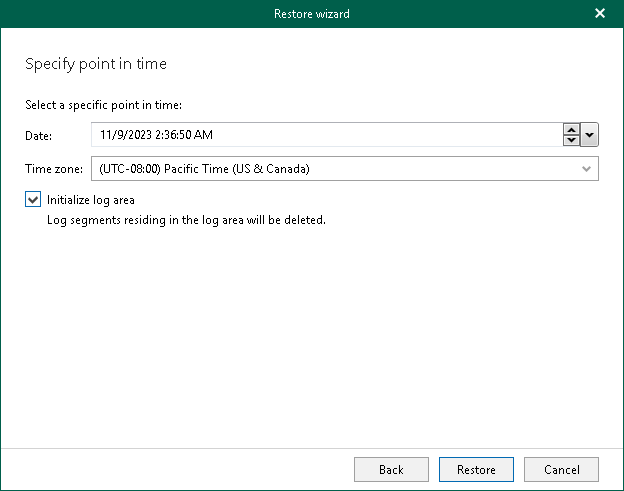624x491 pixels.
Task: Uncheck the Initialize log area checkbox
Action: coord(34,200)
